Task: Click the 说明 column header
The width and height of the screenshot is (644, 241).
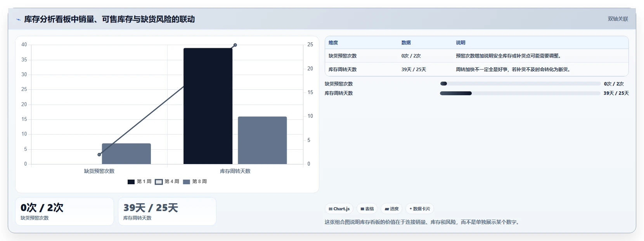Action: 460,43
